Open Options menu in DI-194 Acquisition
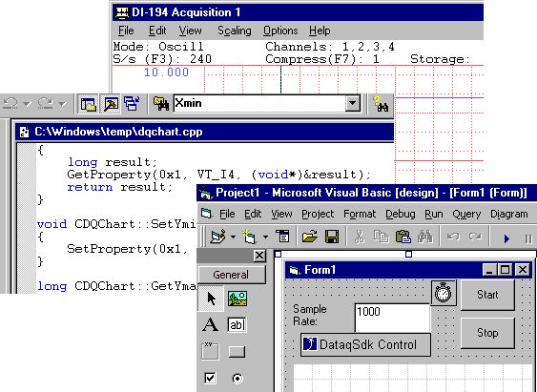 click(280, 31)
